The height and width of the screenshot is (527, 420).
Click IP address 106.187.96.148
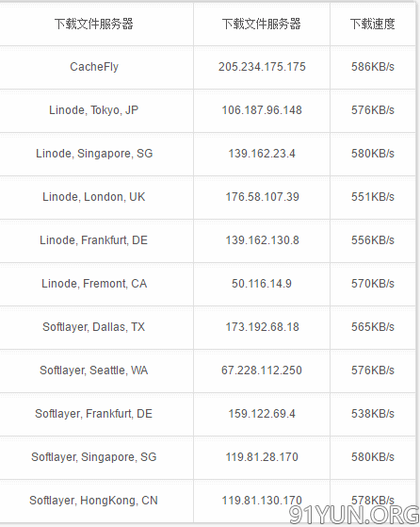tap(262, 110)
